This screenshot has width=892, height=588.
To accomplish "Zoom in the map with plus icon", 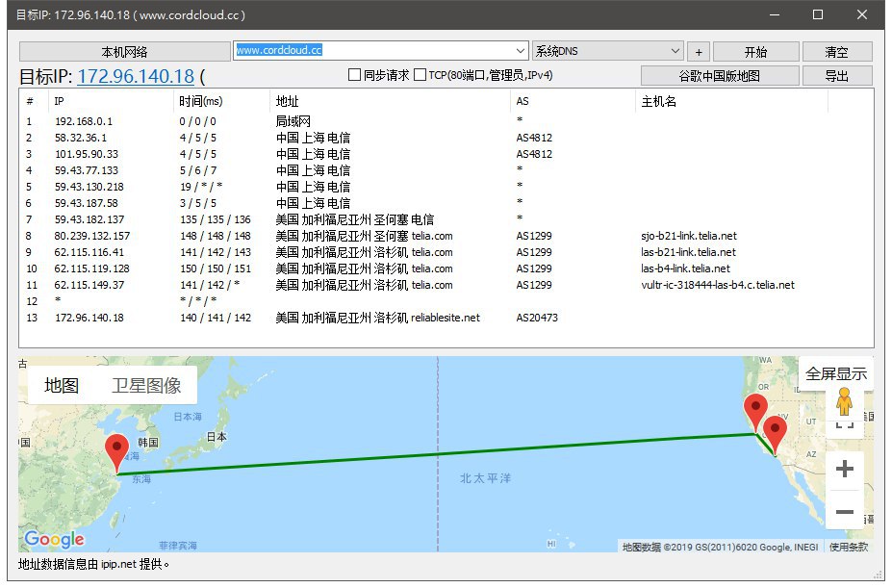I will click(x=844, y=469).
